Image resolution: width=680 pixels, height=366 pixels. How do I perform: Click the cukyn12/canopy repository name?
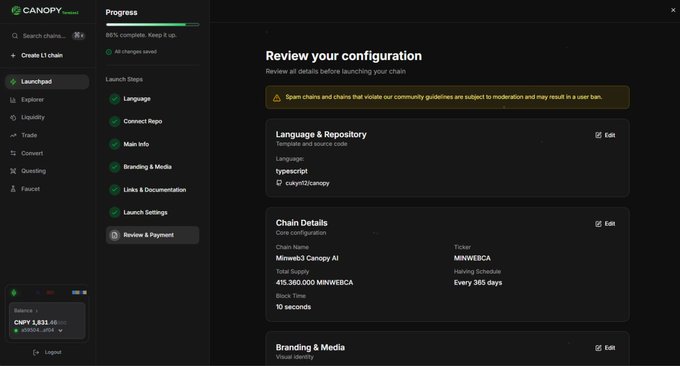coord(307,183)
